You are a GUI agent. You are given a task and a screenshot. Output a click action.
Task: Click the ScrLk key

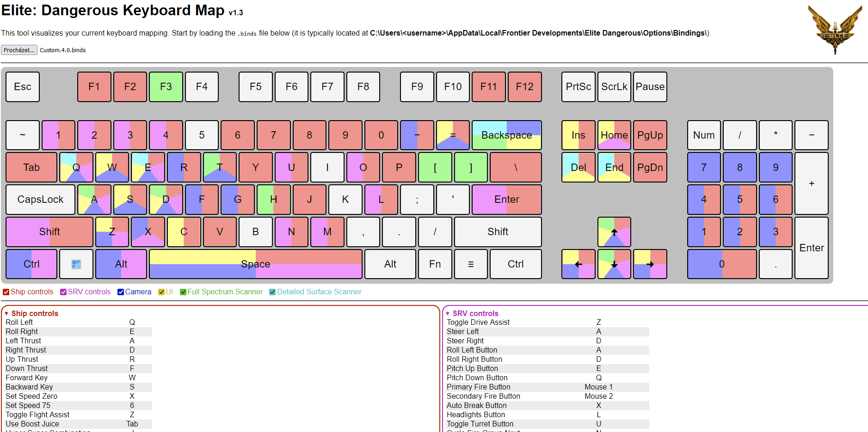click(614, 87)
